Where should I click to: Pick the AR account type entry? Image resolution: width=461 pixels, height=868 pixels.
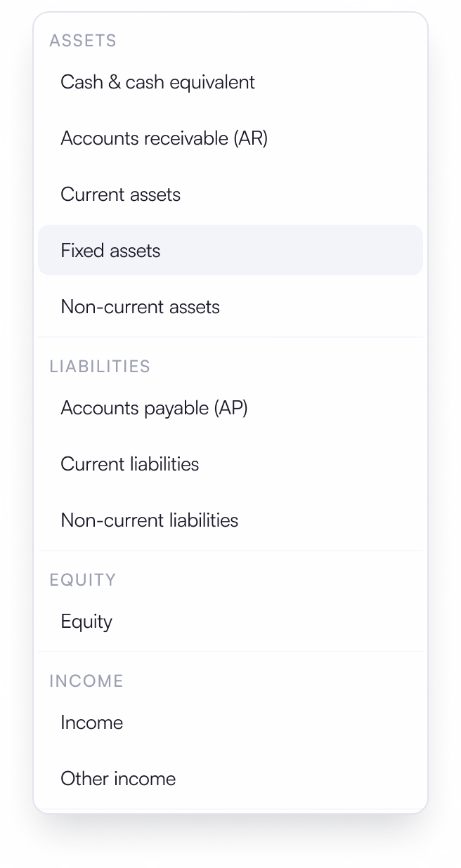click(230, 138)
